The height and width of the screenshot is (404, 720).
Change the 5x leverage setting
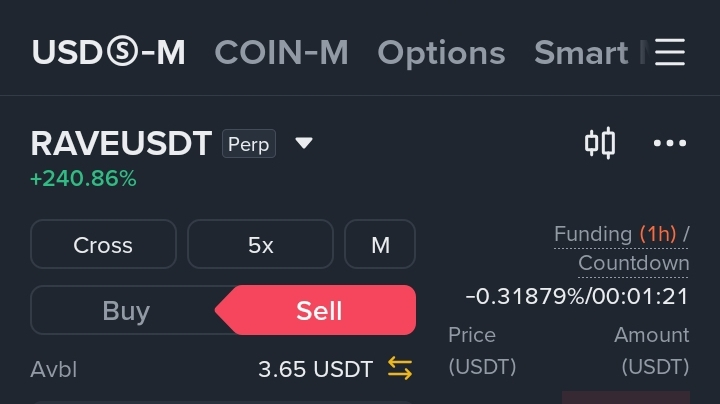(x=260, y=244)
